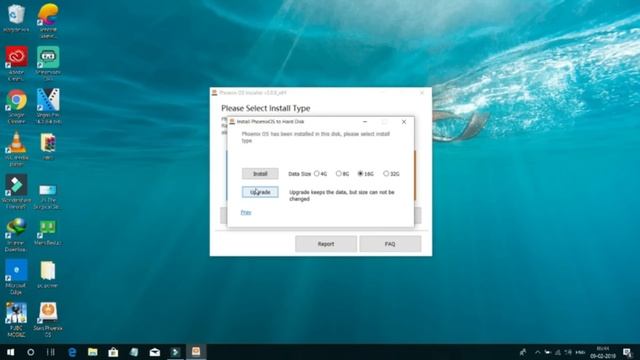Open the VLC media player desktop icon

pos(16,149)
